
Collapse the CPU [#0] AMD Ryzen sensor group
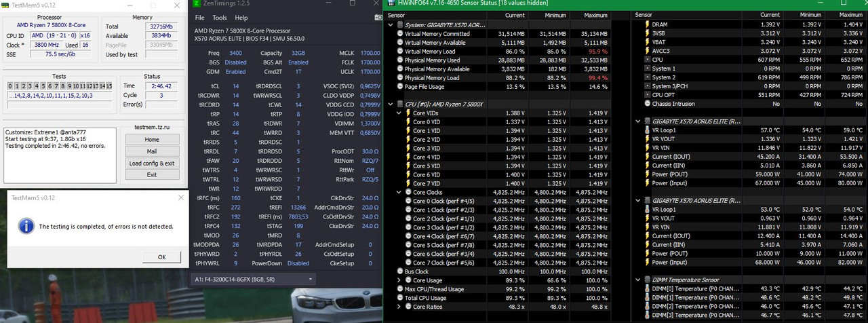coord(391,104)
